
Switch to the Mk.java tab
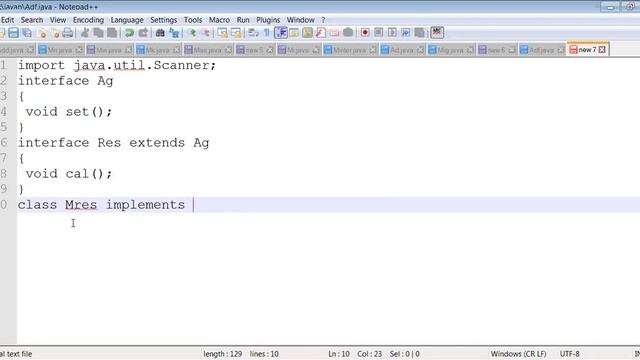pos(158,50)
